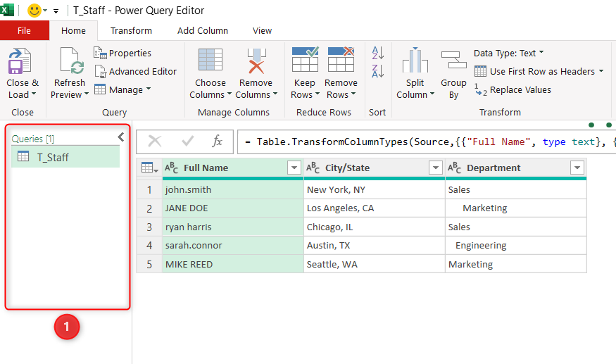Switch to the Home tab

coord(73,31)
